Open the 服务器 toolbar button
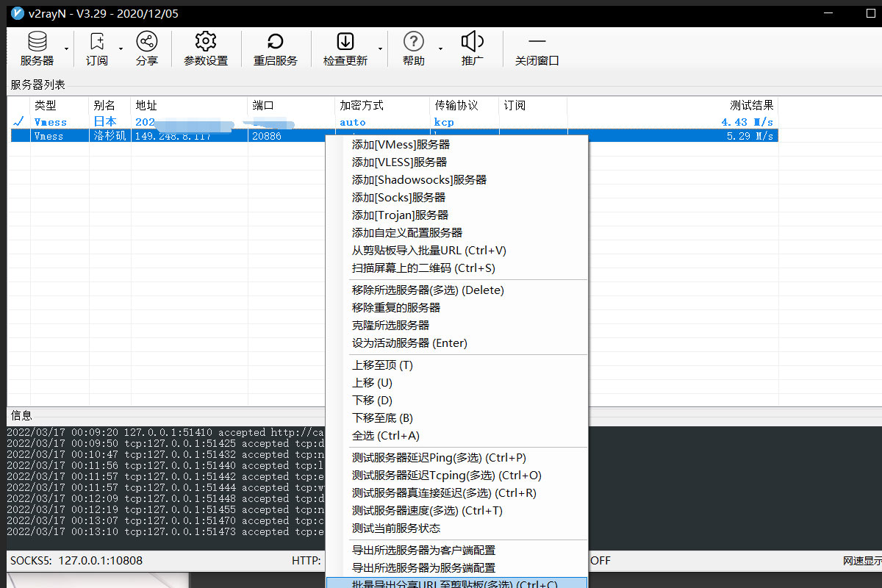882x588 pixels. click(x=37, y=49)
